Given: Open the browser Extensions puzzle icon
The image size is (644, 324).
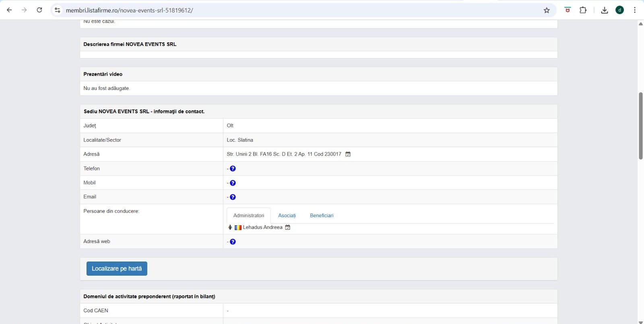Looking at the screenshot, I should (x=583, y=10).
